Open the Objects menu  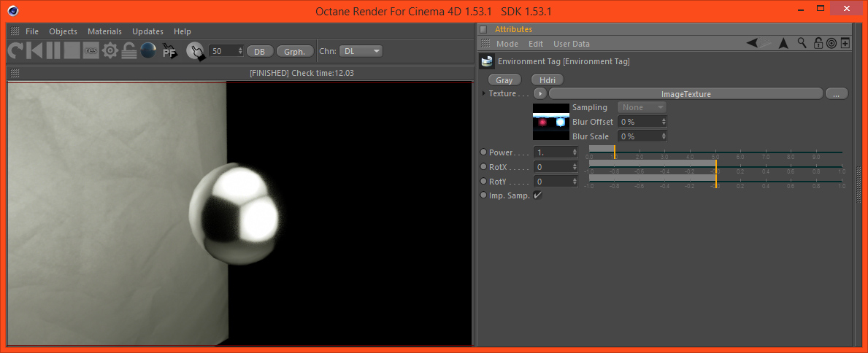tap(63, 31)
